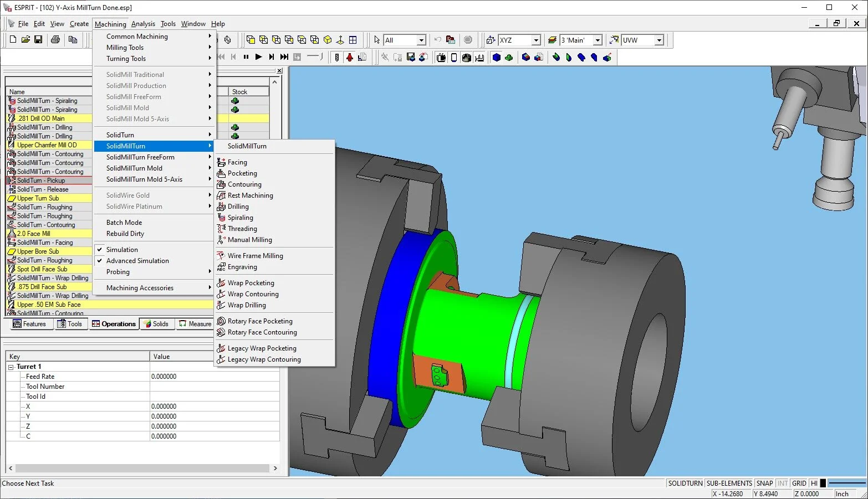Select Wire Frame Milling
The height and width of the screenshot is (499, 868).
pos(274,256)
